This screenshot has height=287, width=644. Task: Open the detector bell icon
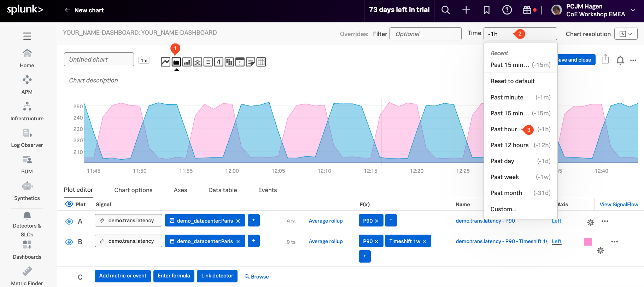[x=620, y=60]
